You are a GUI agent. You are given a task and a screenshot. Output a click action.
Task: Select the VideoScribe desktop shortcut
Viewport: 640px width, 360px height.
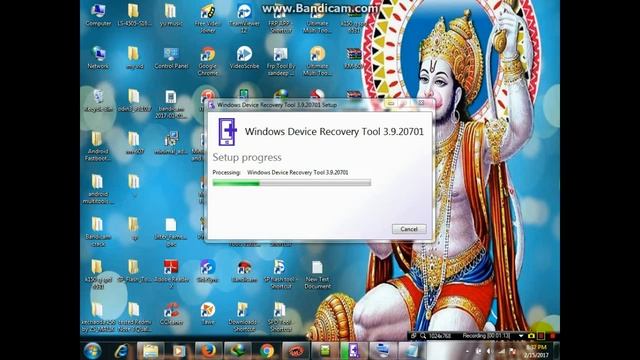(x=244, y=58)
